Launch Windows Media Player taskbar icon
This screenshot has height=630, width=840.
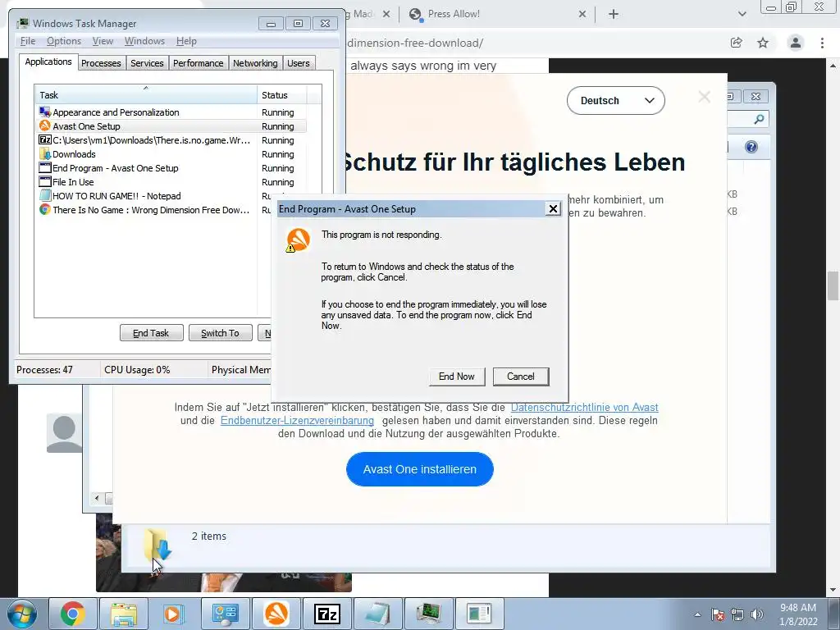[x=174, y=614]
